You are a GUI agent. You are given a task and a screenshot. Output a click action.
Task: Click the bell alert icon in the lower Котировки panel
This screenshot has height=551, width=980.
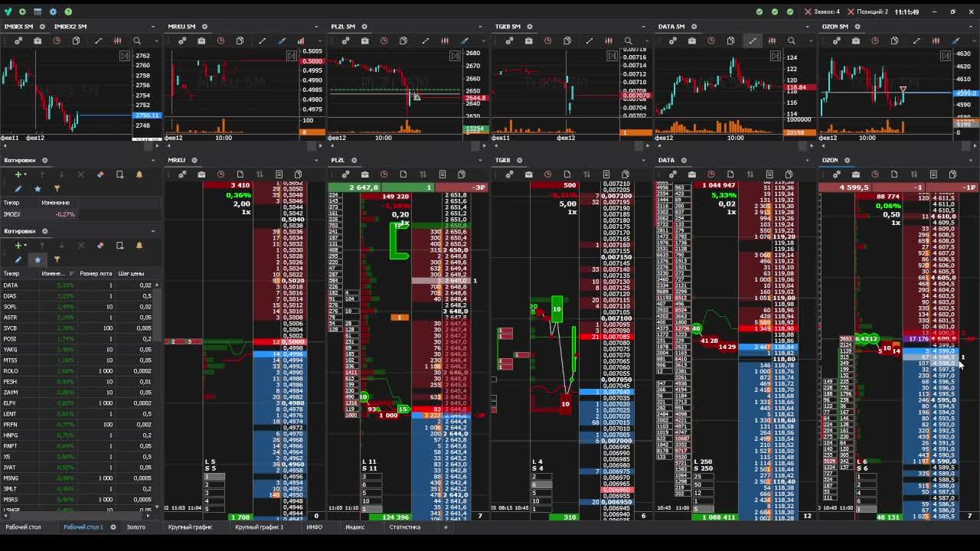[x=139, y=245]
